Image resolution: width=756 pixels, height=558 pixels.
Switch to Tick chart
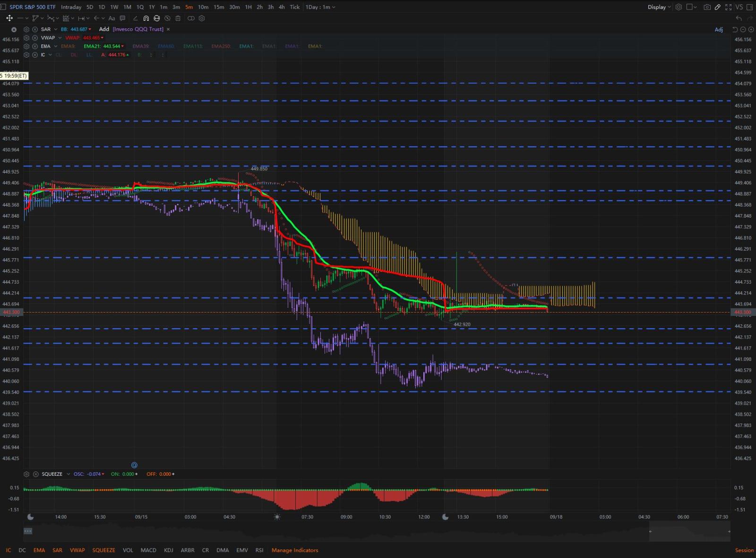pyautogui.click(x=294, y=7)
